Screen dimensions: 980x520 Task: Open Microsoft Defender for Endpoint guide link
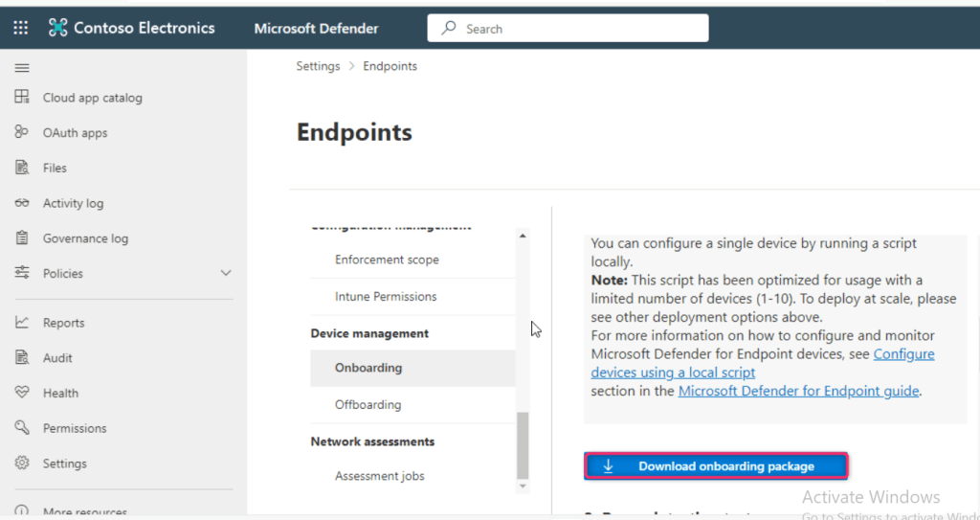(798, 391)
